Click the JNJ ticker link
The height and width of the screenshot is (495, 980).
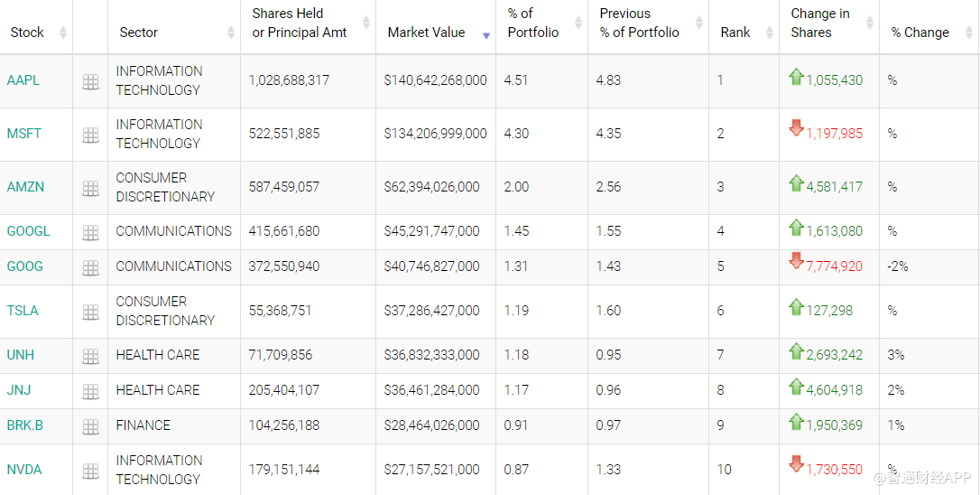[x=19, y=390]
